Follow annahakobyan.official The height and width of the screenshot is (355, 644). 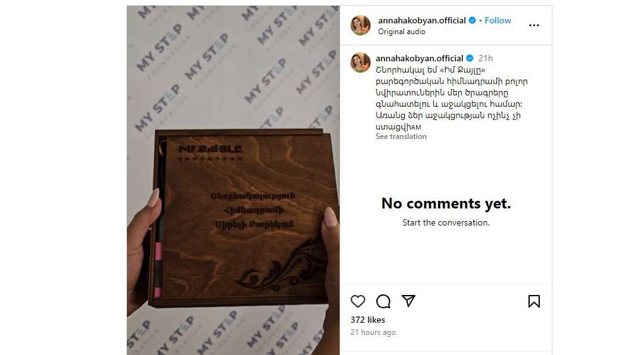498,20
